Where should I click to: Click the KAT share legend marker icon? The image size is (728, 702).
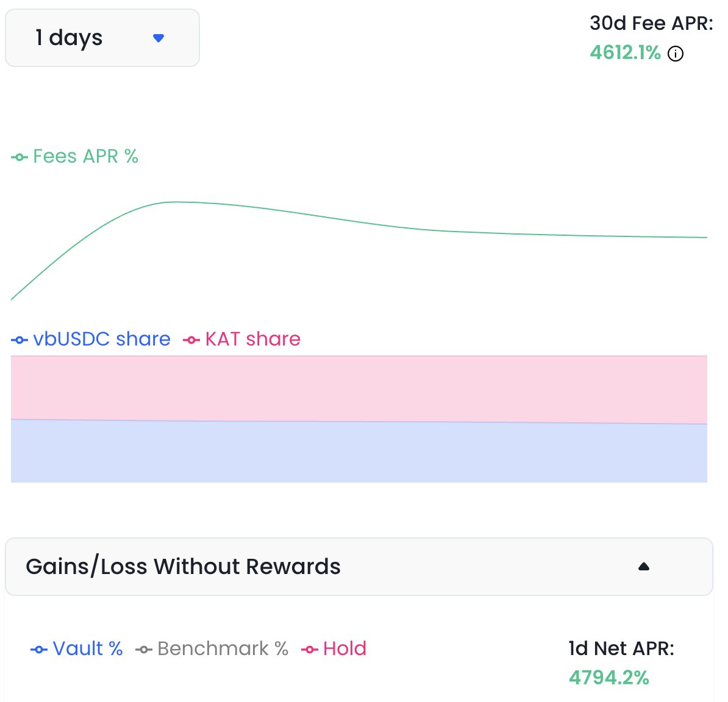pos(191,340)
